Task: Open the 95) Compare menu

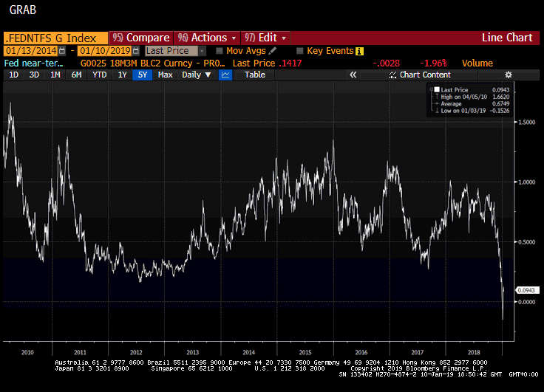Action: point(141,38)
